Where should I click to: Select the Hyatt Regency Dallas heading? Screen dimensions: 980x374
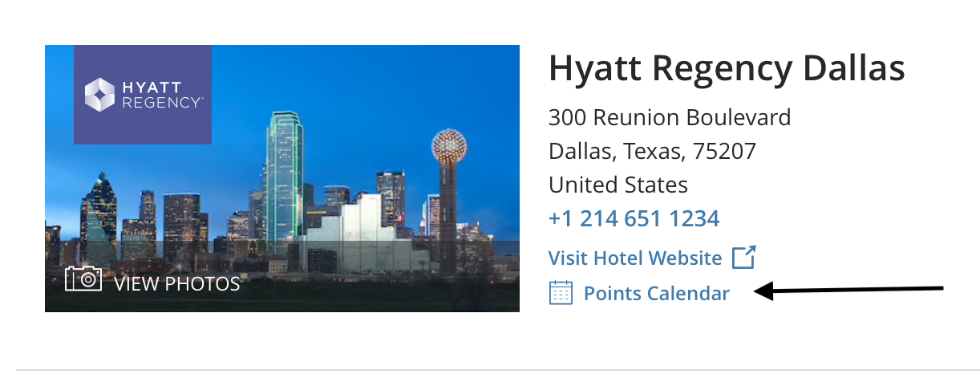coord(727,69)
